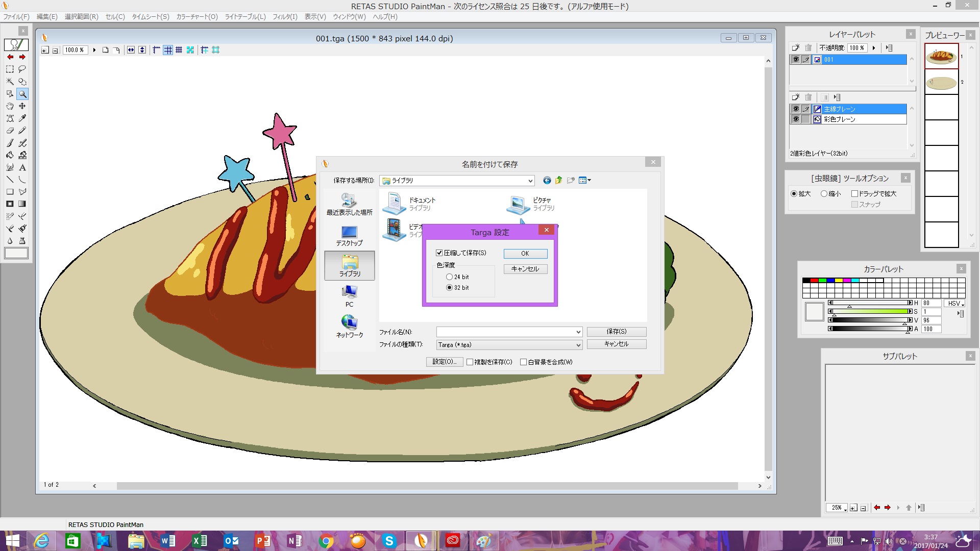Viewport: 980px width, 551px height.
Task: Select the text tool
Action: pos(22,167)
